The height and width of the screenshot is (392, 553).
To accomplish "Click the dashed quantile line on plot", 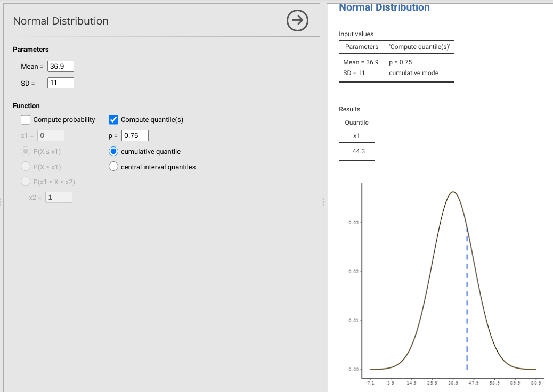I will pos(467,298).
